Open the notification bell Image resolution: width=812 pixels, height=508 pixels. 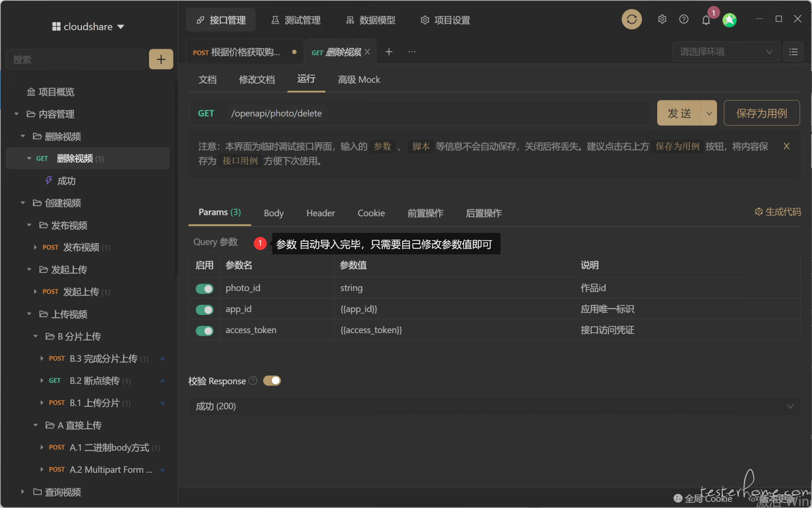point(706,20)
